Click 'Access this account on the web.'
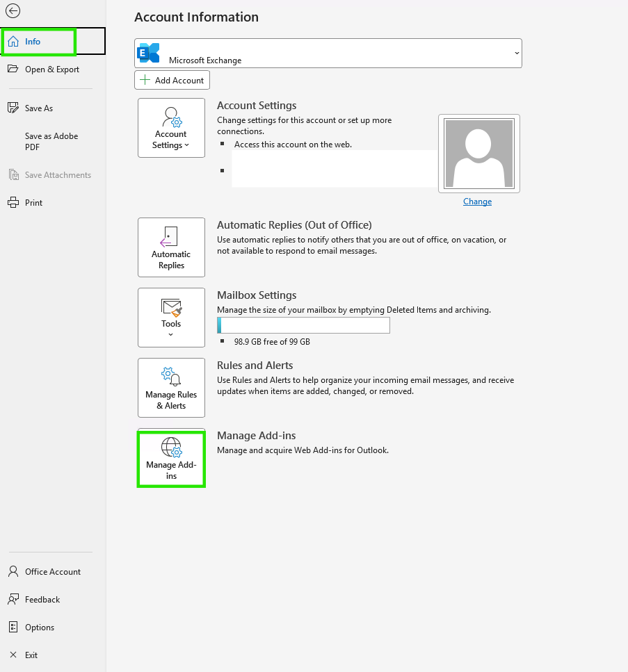The height and width of the screenshot is (672, 628). pyautogui.click(x=293, y=145)
